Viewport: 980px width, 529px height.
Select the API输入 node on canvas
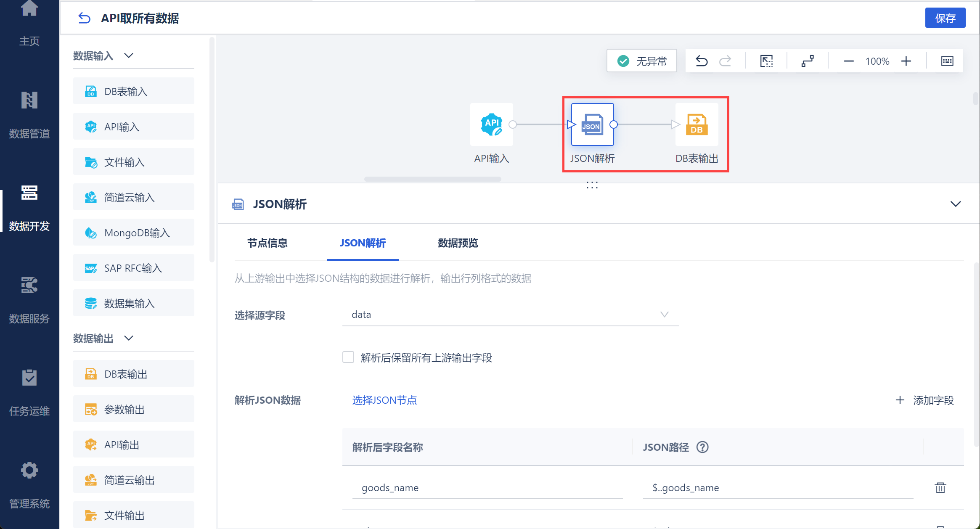tap(491, 124)
